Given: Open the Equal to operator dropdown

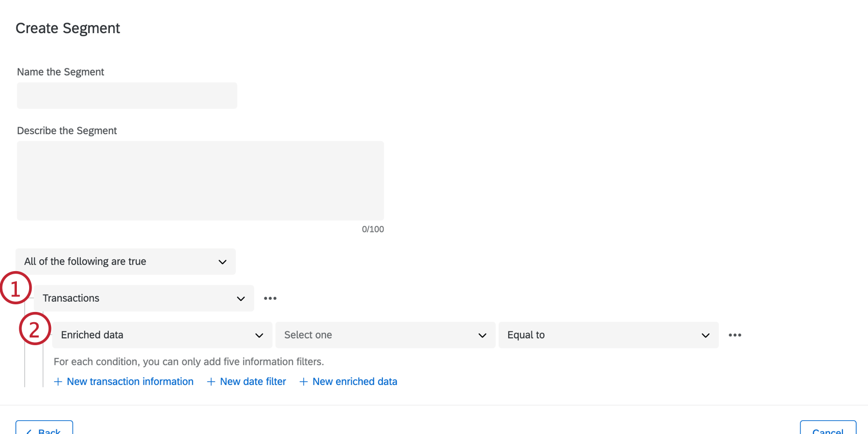Looking at the screenshot, I should coord(608,335).
